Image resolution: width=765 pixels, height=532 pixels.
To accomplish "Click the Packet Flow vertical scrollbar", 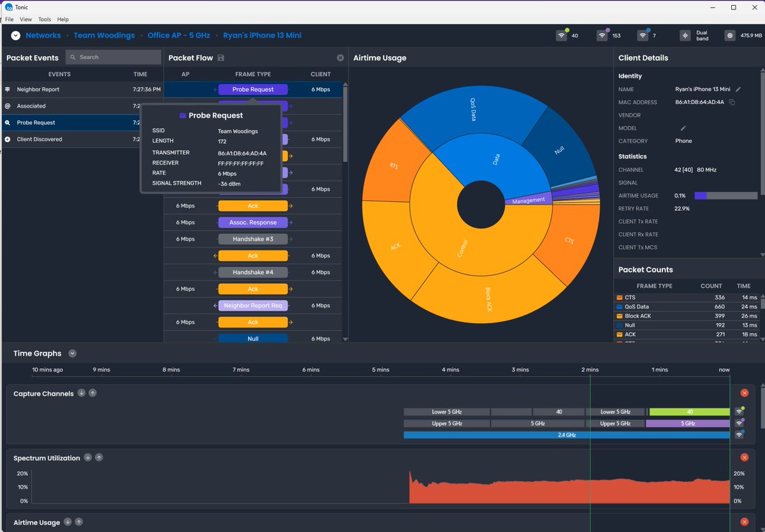I will tap(346, 123).
